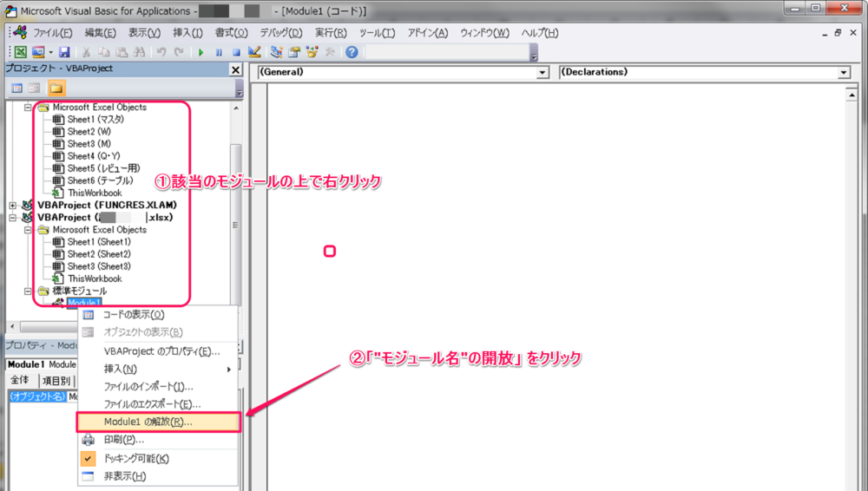Toggle Folders button in Project panel
Image resolution: width=868 pixels, height=491 pixels.
click(x=56, y=88)
